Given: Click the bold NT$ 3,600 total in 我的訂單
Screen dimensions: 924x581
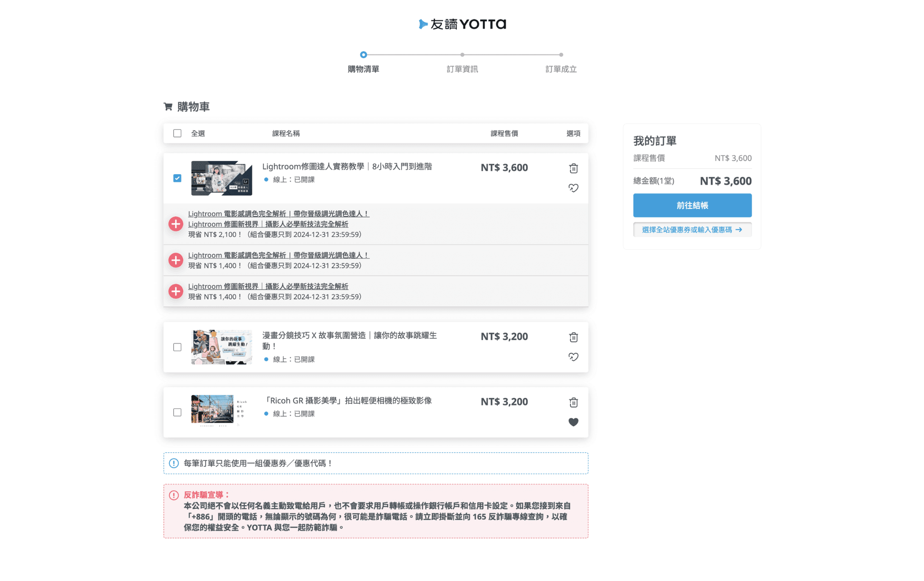Looking at the screenshot, I should 725,181.
